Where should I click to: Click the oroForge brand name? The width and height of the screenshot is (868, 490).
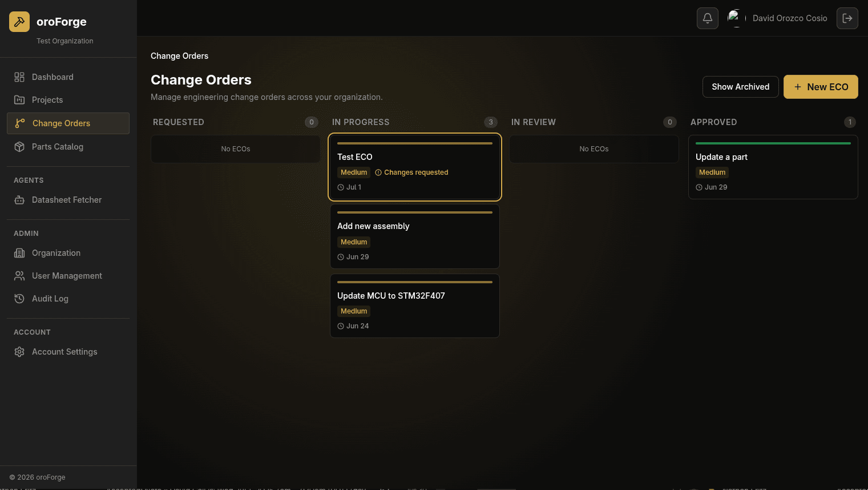[62, 22]
